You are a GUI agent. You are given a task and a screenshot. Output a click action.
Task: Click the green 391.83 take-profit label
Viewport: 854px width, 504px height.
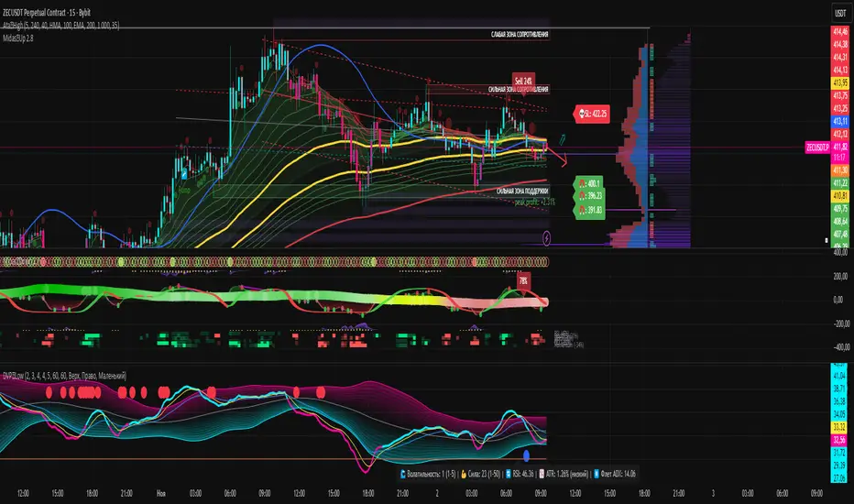pyautogui.click(x=589, y=210)
